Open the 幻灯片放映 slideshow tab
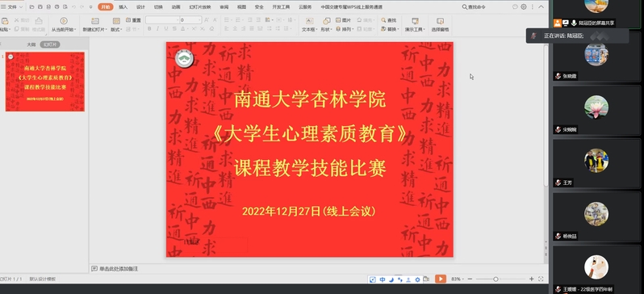 click(x=200, y=7)
